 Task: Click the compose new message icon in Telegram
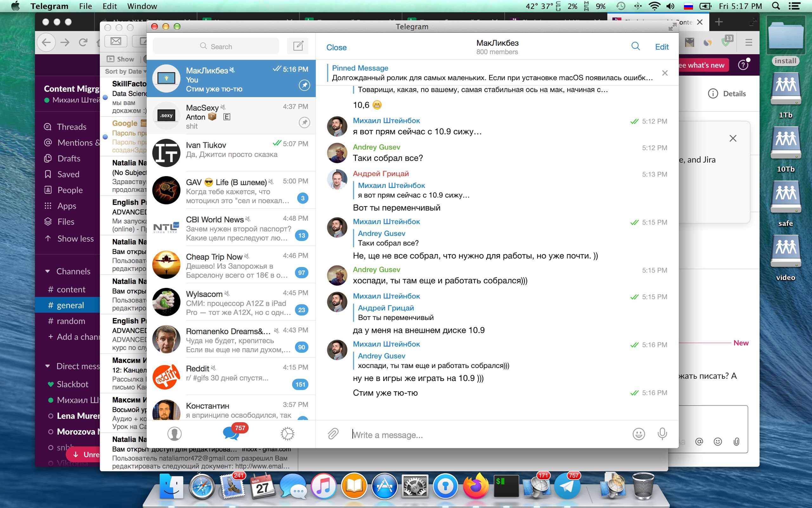tap(298, 46)
